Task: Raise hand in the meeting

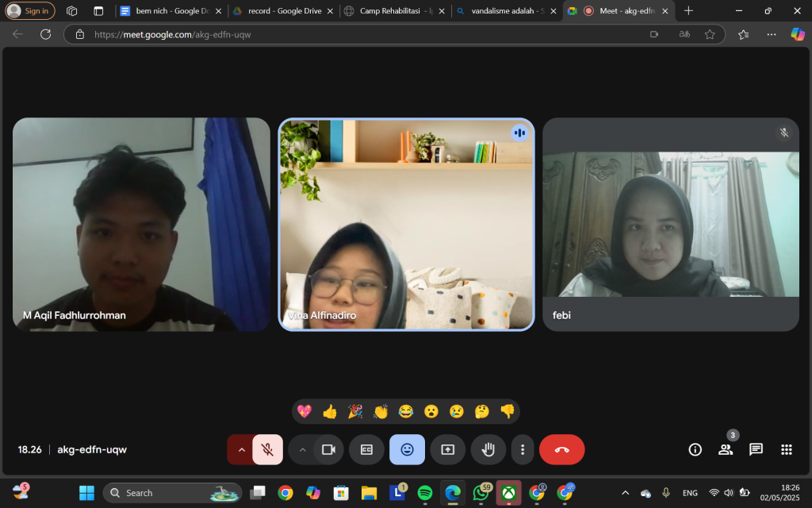Action: tap(488, 449)
